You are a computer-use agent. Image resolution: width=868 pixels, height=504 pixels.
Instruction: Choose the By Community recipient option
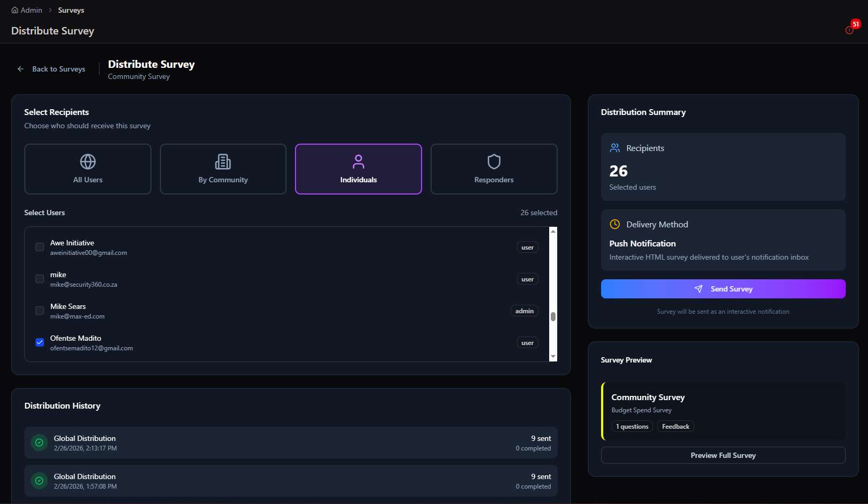[223, 169]
